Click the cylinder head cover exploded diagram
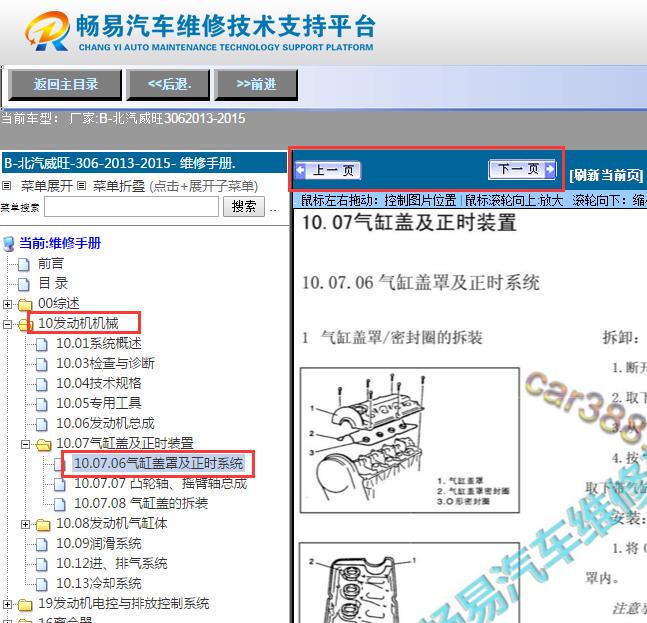647x623 pixels. tap(409, 440)
